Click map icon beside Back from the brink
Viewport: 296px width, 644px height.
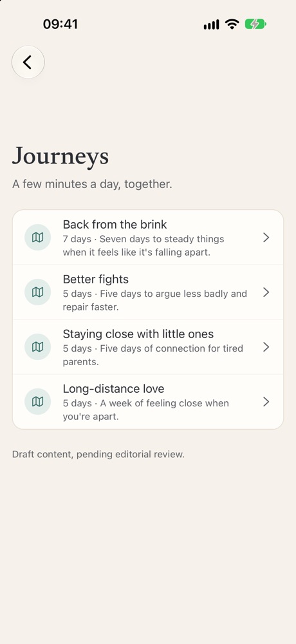[38, 238]
